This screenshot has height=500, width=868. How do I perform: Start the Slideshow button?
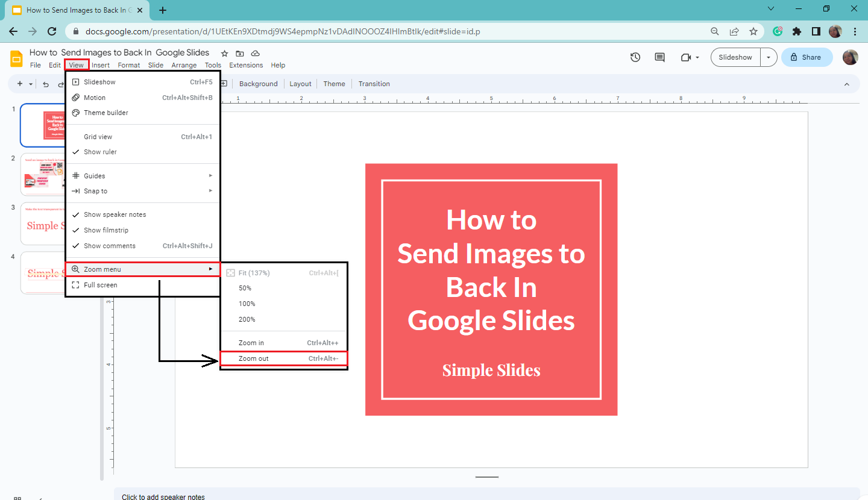pos(735,57)
